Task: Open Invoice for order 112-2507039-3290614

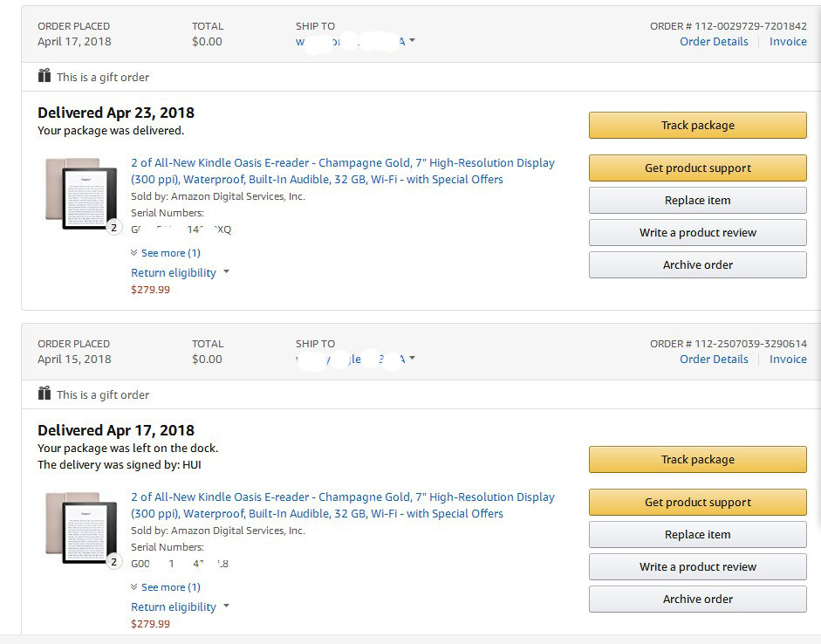Action: click(787, 359)
